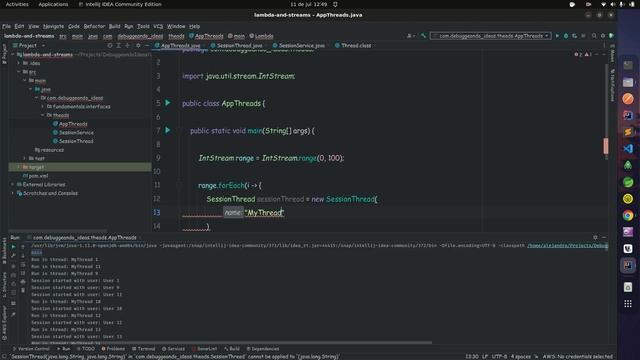
Task: Open the File menu
Action: [7, 26]
